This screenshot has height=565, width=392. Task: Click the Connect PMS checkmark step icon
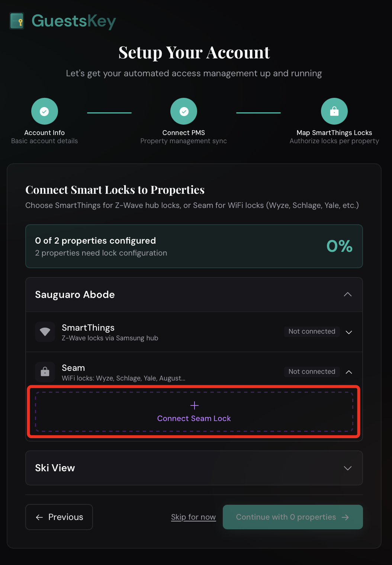click(184, 111)
